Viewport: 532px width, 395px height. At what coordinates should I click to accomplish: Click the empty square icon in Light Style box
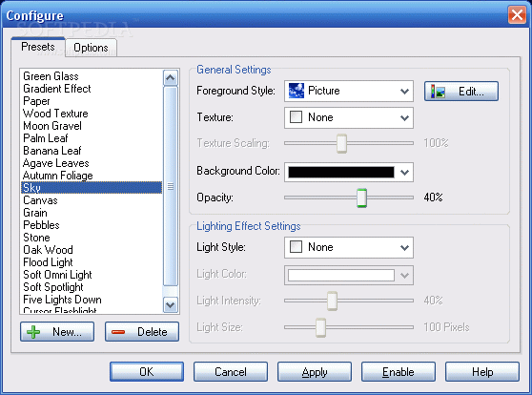pyautogui.click(x=296, y=247)
